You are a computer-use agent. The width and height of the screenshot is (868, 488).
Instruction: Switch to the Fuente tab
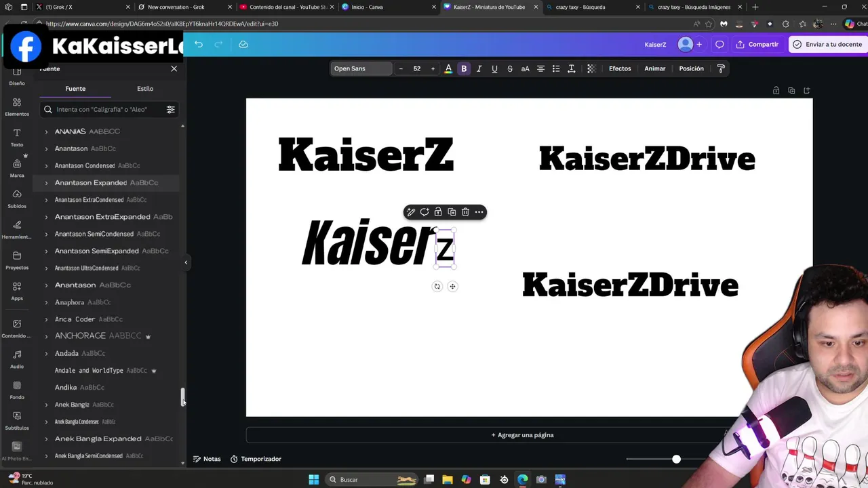point(75,89)
